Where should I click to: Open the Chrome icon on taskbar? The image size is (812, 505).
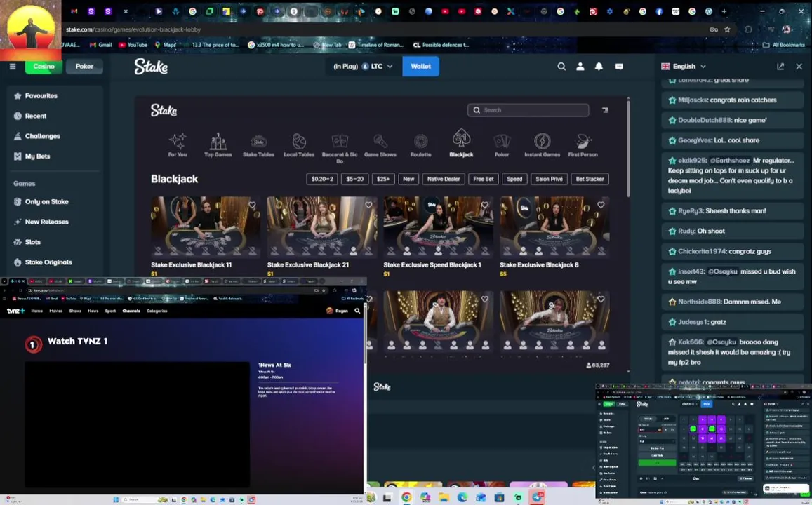(406, 498)
